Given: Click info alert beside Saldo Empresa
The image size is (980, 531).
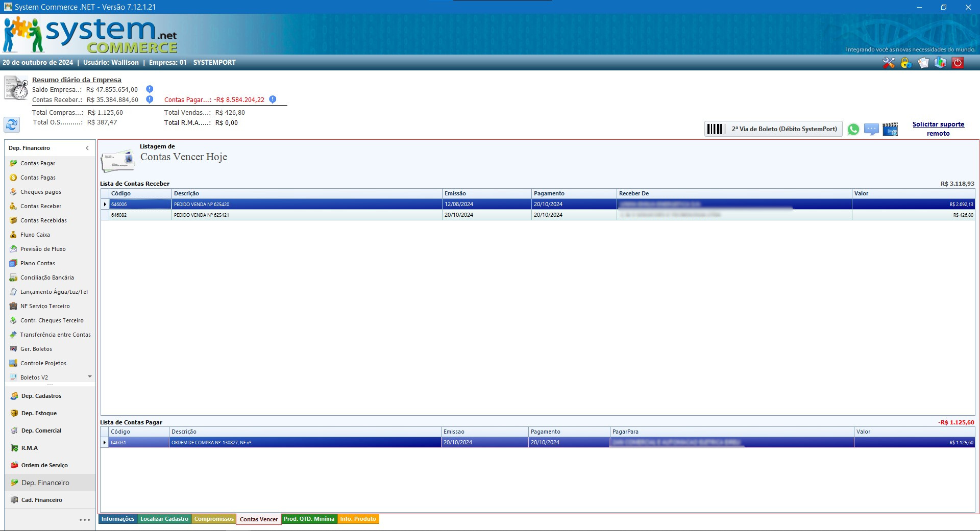Looking at the screenshot, I should [x=150, y=89].
